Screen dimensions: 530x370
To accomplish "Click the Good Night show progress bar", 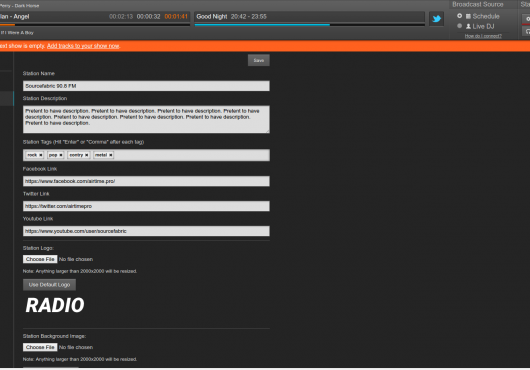I will pos(310,25).
